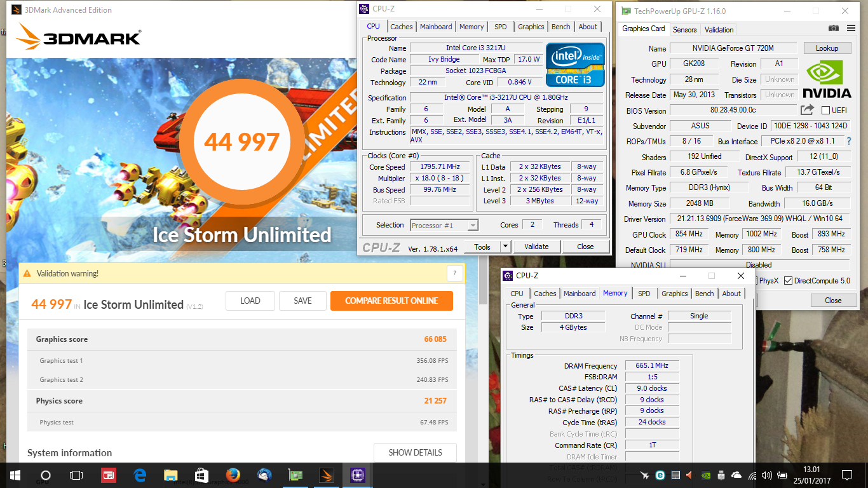This screenshot has width=868, height=488.
Task: Click SHOW DETAILS under System information
Action: tap(415, 452)
